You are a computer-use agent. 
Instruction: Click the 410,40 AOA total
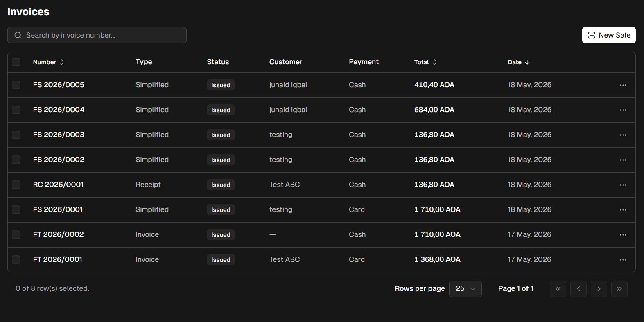(434, 85)
